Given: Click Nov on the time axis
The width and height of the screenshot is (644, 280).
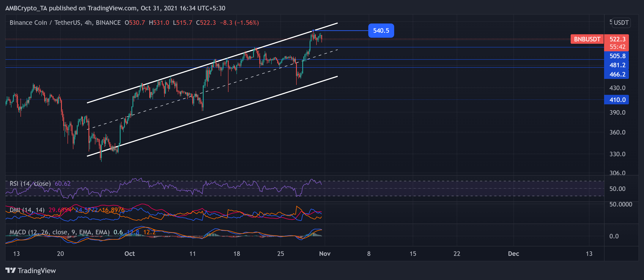Looking at the screenshot, I should point(325,253).
